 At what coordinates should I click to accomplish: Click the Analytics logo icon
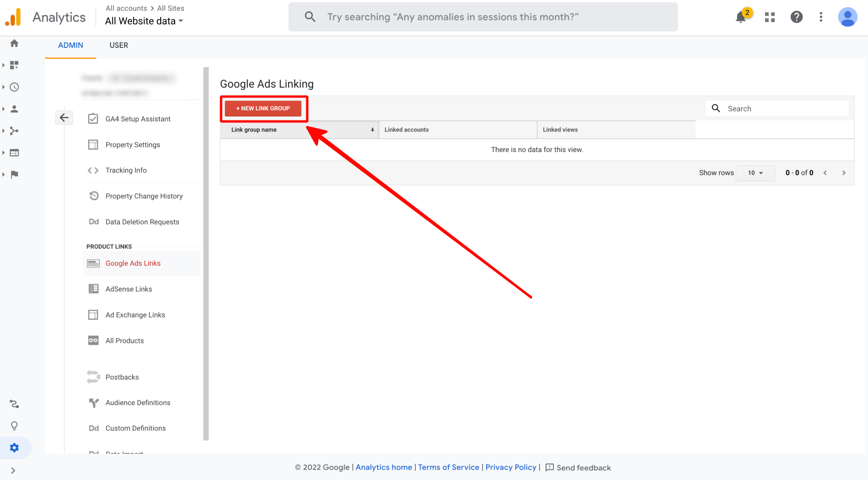13,17
